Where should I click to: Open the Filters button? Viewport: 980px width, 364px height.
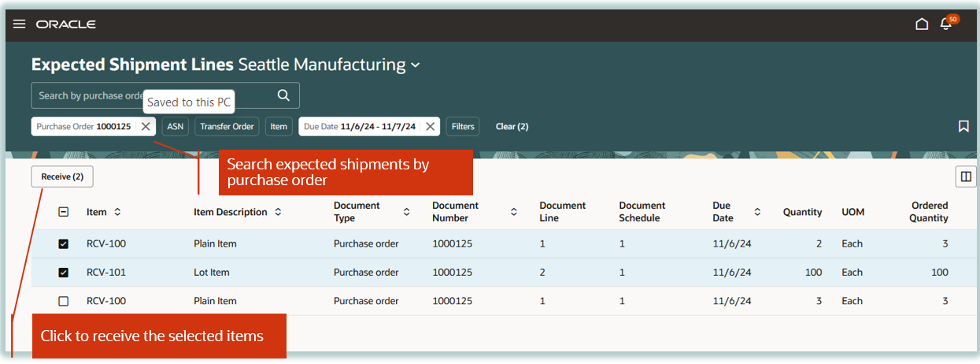point(463,126)
